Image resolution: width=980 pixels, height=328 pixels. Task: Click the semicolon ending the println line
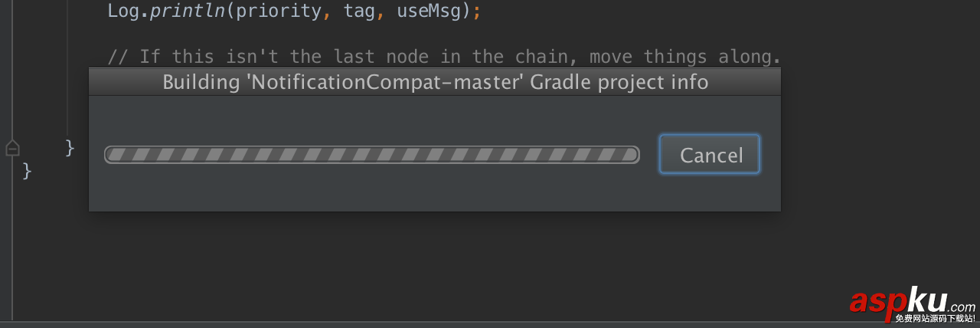tap(477, 11)
